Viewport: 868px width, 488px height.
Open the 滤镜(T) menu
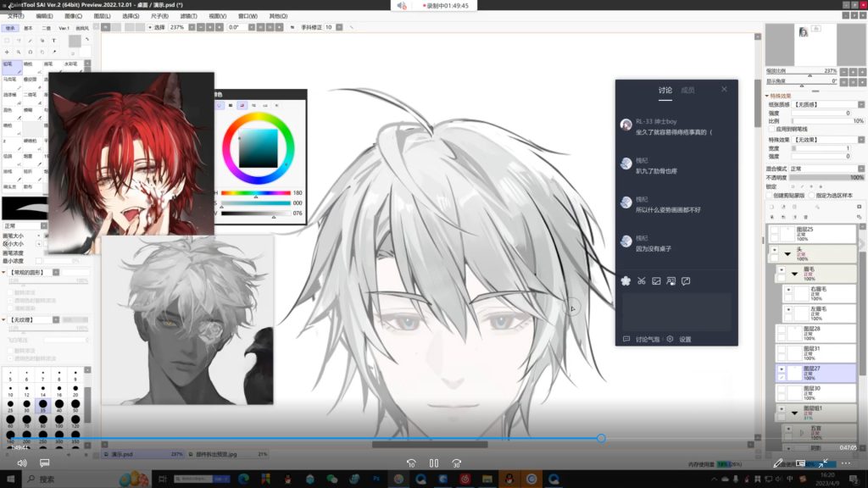[x=188, y=16]
